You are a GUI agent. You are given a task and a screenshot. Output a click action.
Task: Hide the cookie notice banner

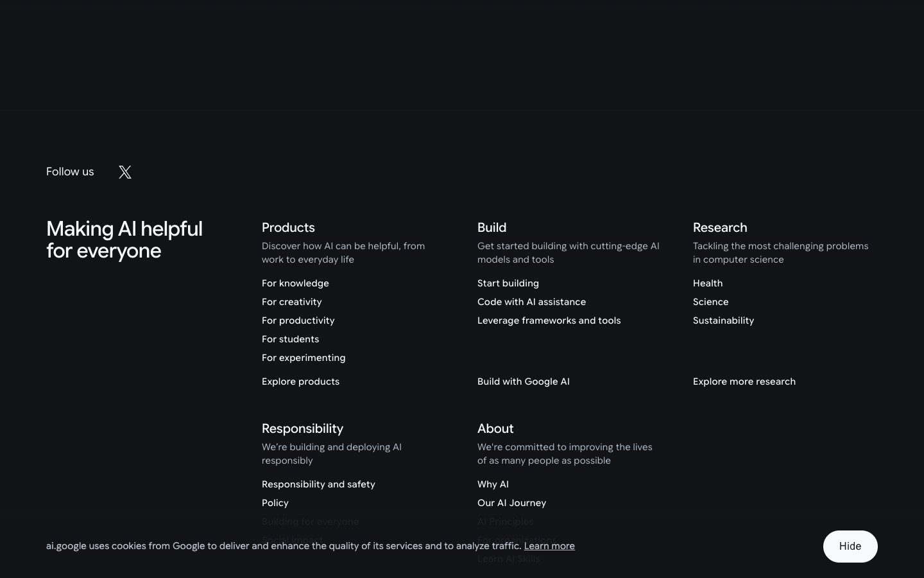click(x=850, y=547)
